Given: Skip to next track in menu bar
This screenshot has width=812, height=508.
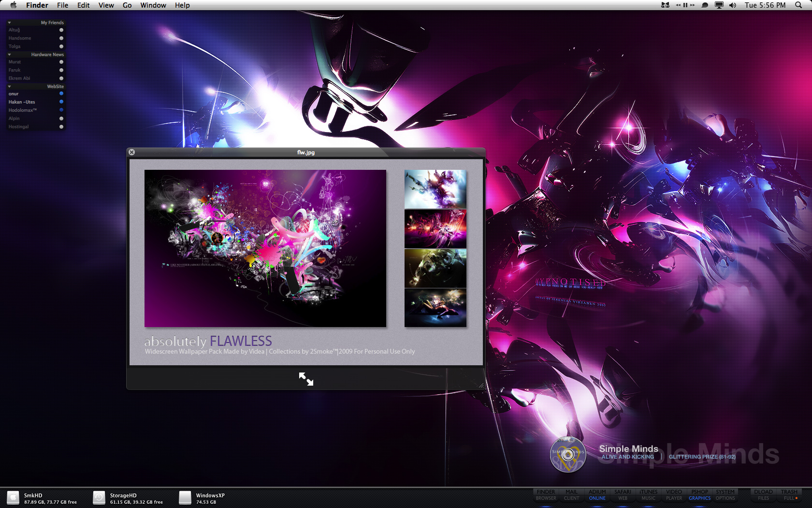Looking at the screenshot, I should click(x=692, y=5).
